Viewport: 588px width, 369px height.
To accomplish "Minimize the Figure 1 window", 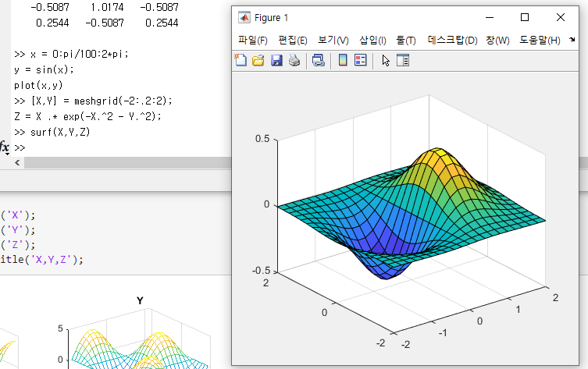I will click(490, 18).
